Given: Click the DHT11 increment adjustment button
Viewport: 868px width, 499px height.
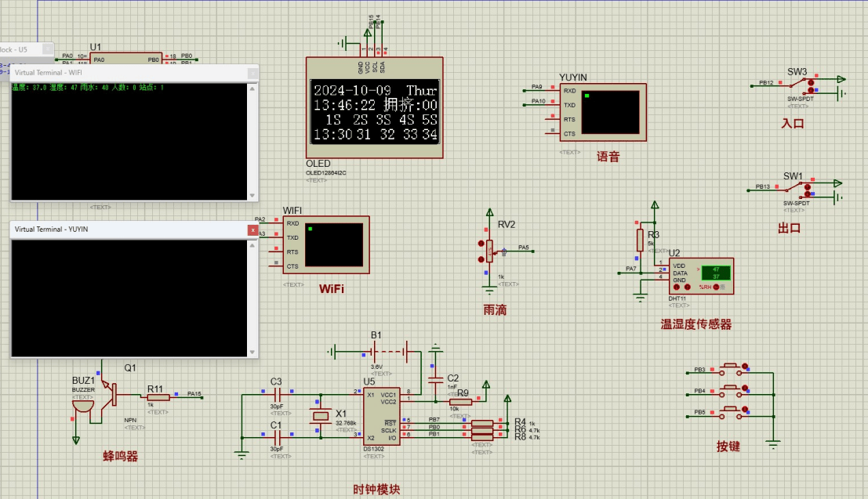Looking at the screenshot, I should click(676, 287).
